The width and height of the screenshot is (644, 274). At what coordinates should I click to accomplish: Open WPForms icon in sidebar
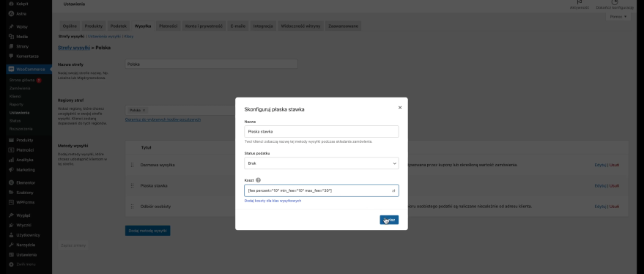pos(12,202)
